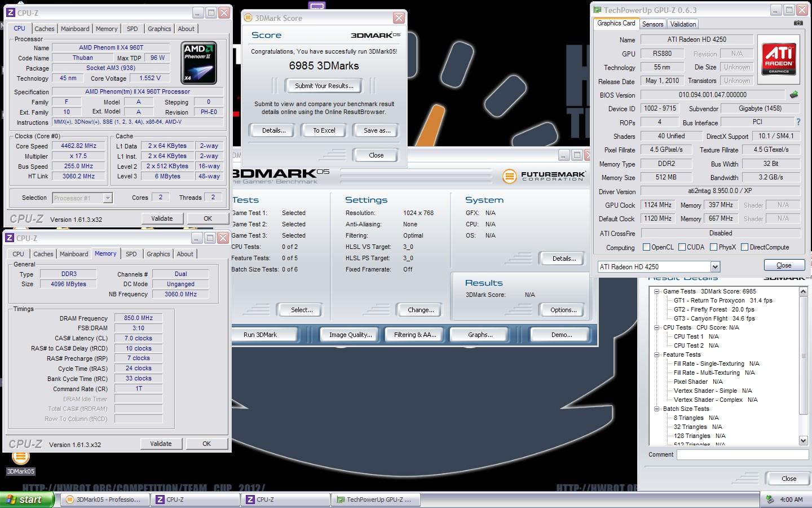Click the Graphs... button
The height and width of the screenshot is (508, 812).
(480, 335)
